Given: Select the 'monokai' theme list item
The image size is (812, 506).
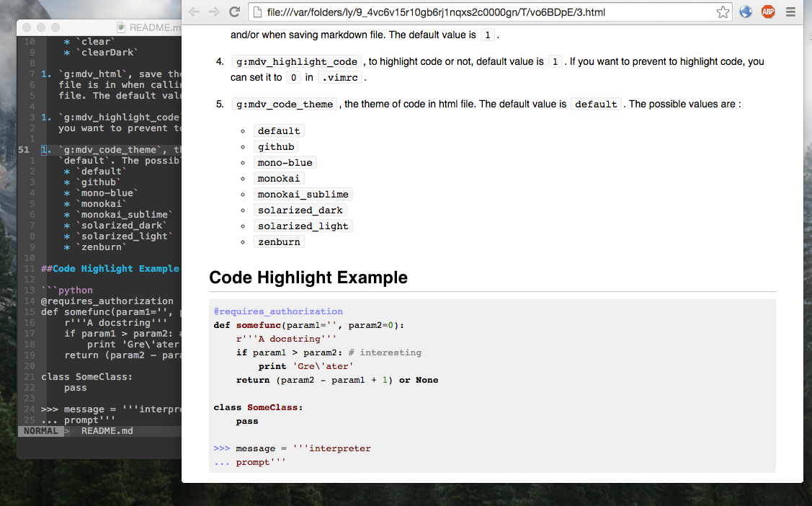Looking at the screenshot, I should (279, 179).
